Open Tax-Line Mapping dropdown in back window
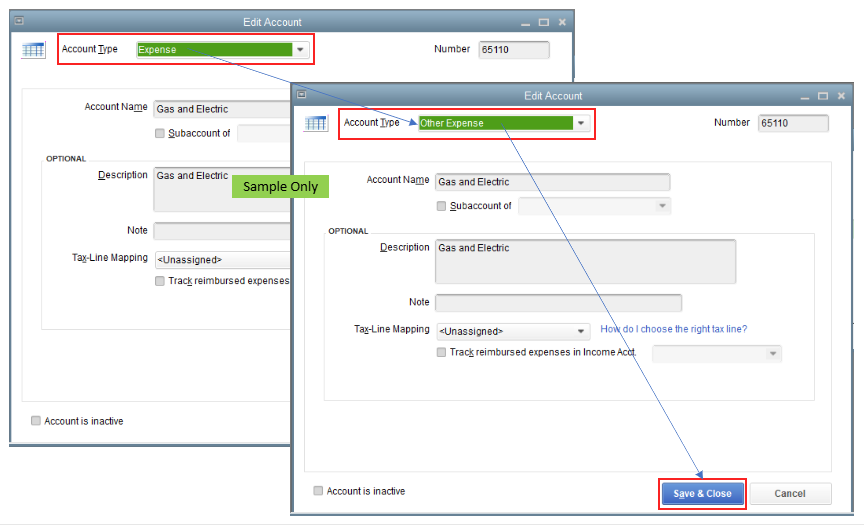Viewport: 864px width, 525px height. coord(223,259)
